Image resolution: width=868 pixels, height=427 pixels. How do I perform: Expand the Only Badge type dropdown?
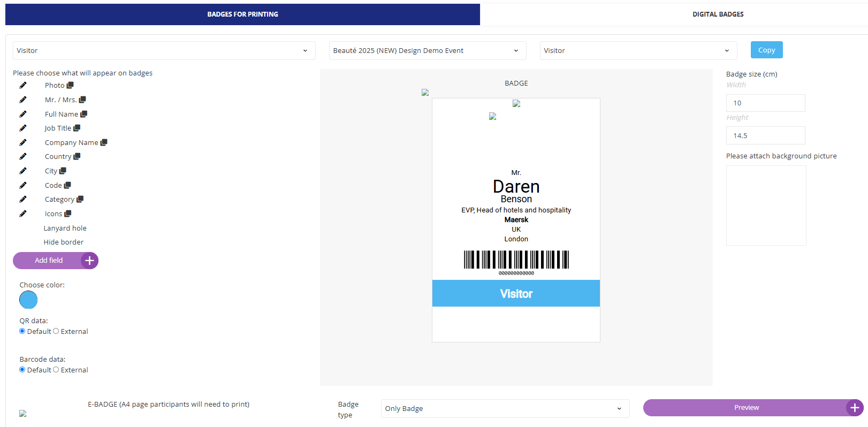[505, 408]
